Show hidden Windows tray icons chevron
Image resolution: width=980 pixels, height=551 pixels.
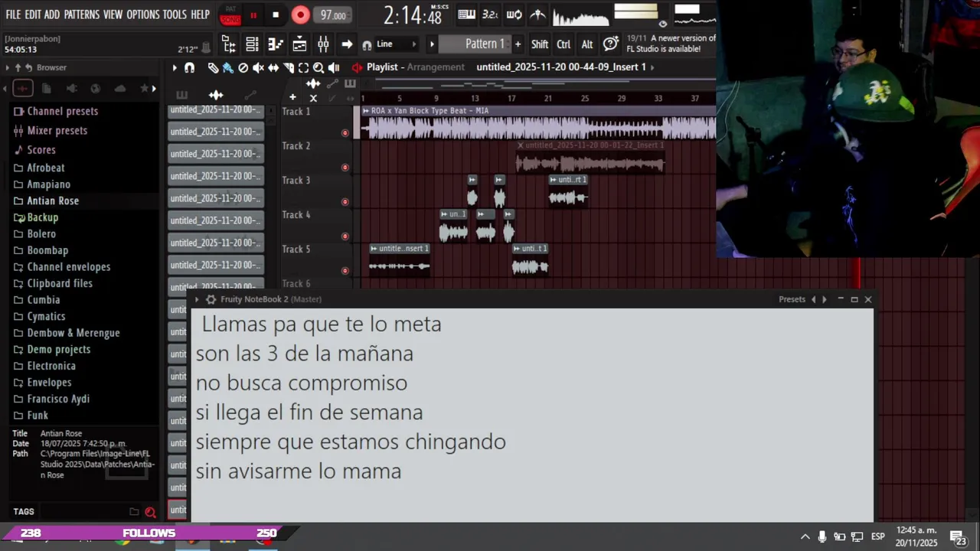(805, 536)
